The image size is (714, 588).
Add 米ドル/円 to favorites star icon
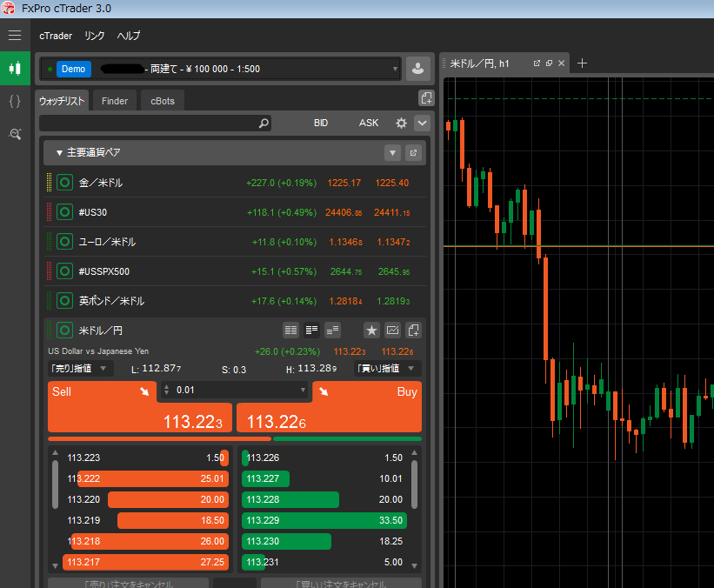(x=371, y=331)
